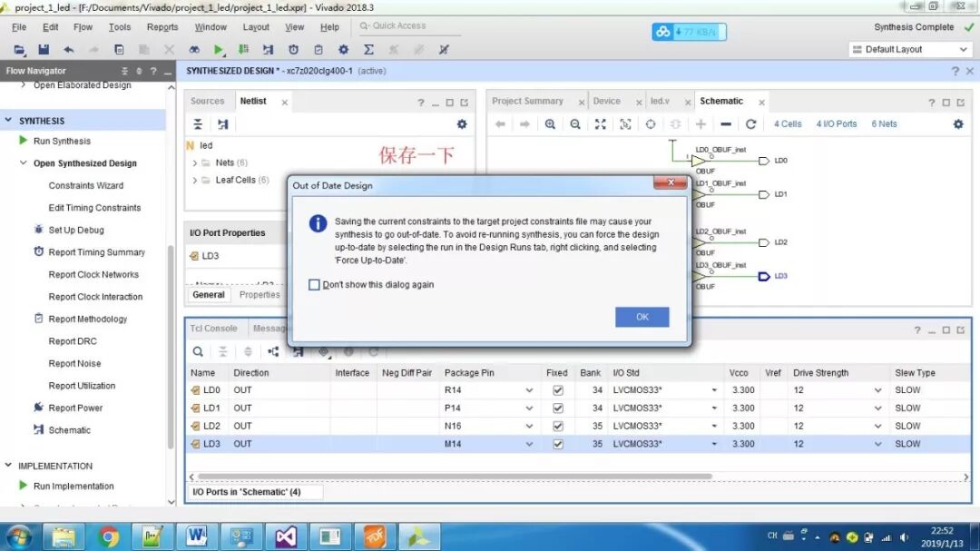Open the Flow menu
The width and height of the screenshot is (980, 551).
(x=83, y=27)
